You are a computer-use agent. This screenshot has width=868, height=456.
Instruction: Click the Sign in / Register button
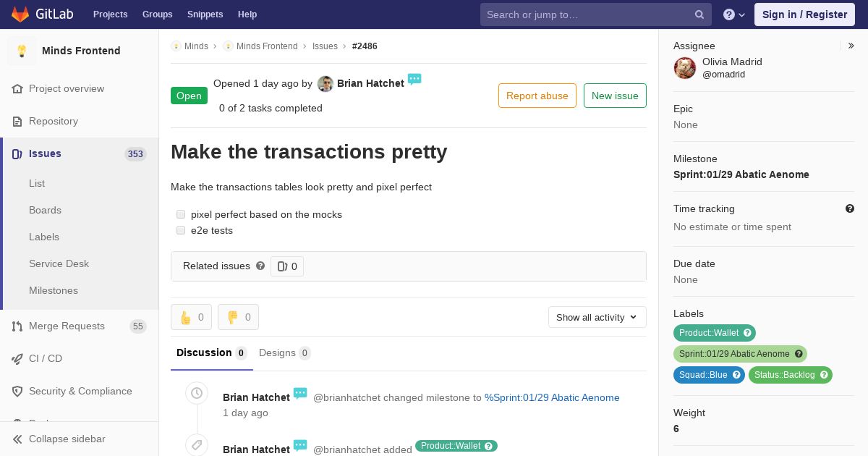tap(804, 14)
